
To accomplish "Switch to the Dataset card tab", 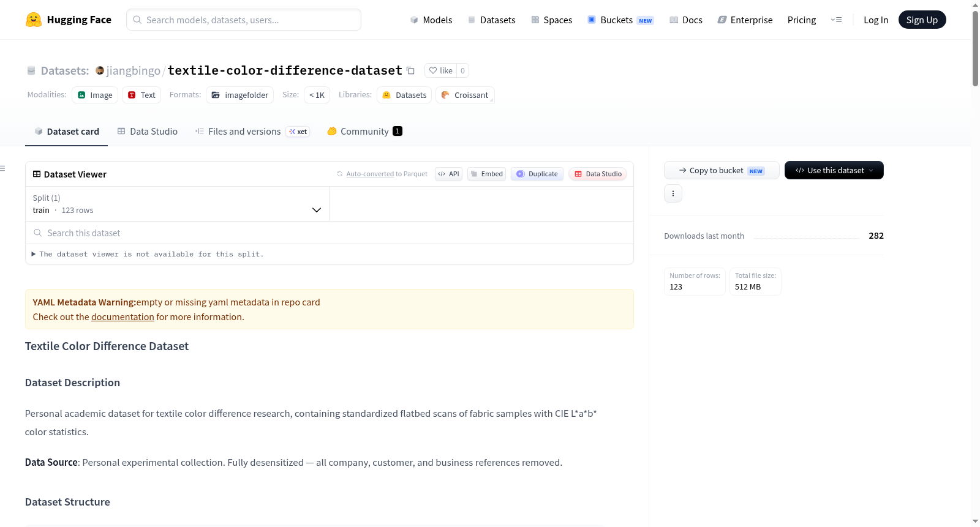I will pos(67,132).
